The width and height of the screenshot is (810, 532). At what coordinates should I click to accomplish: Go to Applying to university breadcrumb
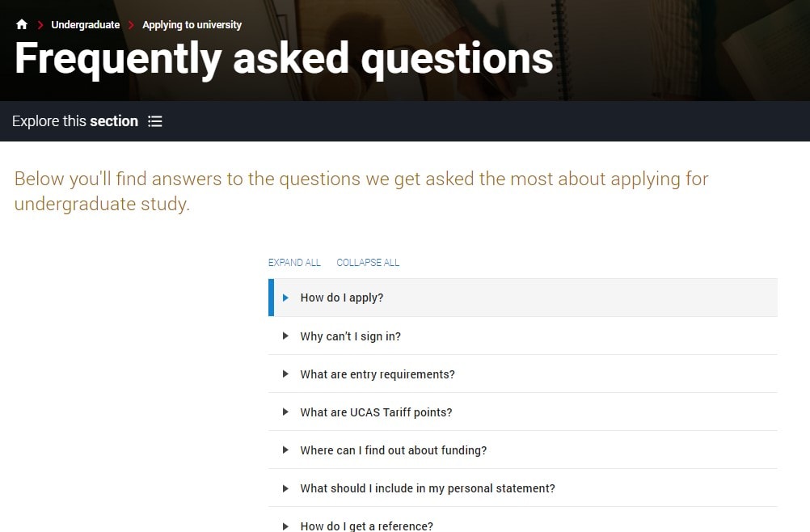[x=192, y=25]
